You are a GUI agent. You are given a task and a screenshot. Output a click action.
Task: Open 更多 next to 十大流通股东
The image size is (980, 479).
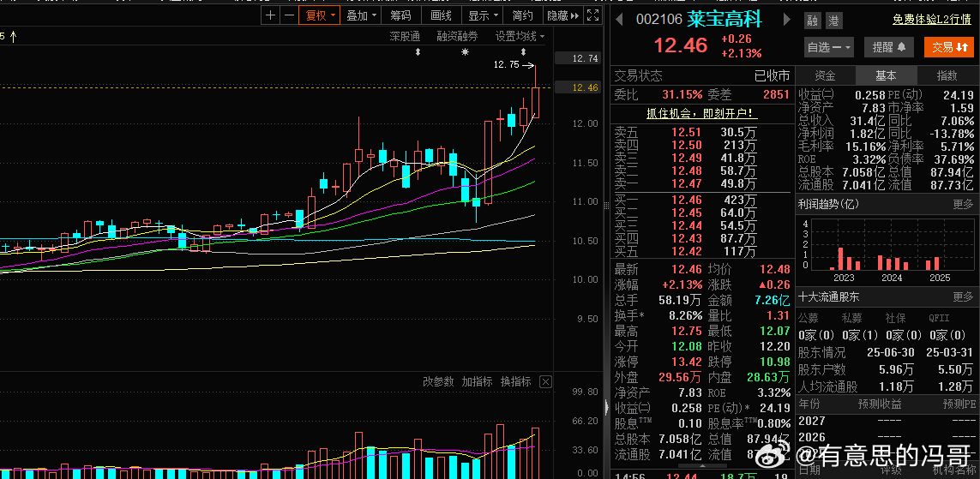963,297
